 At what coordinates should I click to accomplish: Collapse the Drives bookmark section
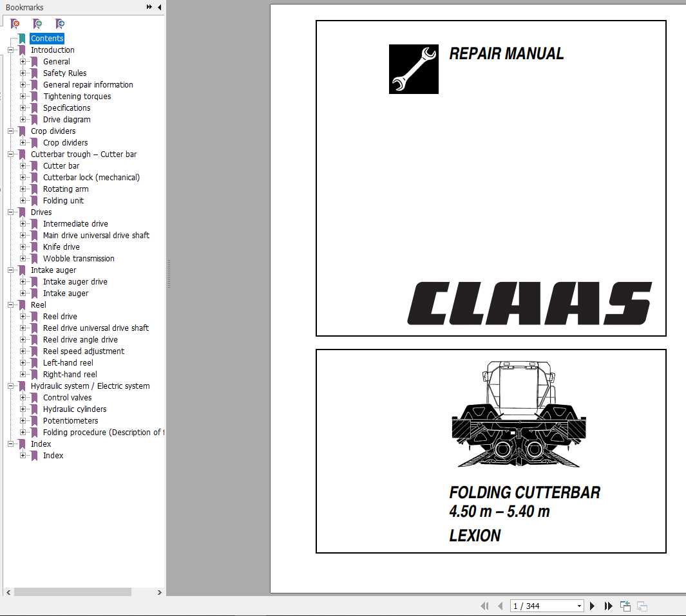coord(10,212)
